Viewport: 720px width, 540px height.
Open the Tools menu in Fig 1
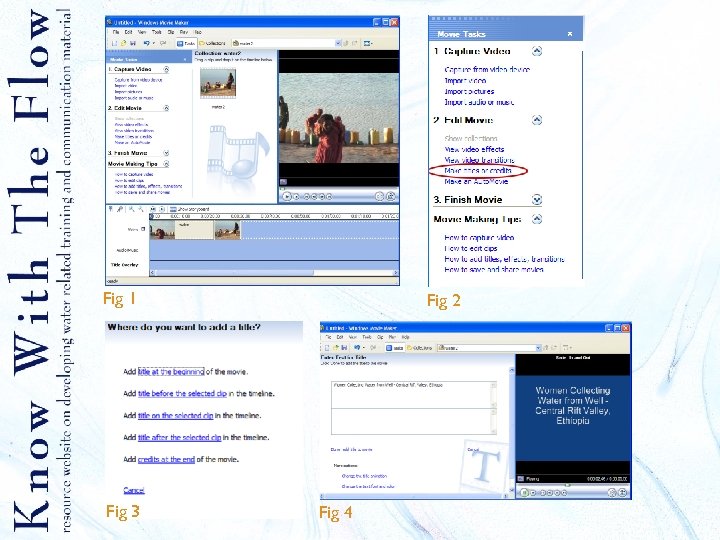157,32
